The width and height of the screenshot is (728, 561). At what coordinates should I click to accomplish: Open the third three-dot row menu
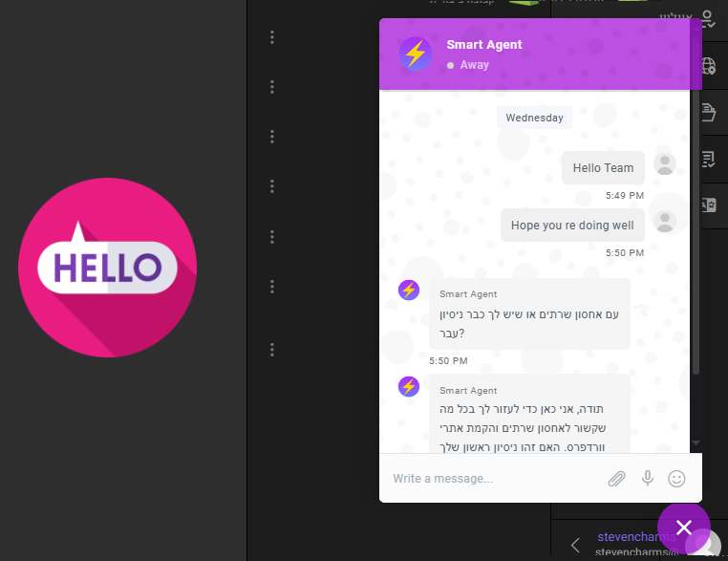tap(272, 137)
